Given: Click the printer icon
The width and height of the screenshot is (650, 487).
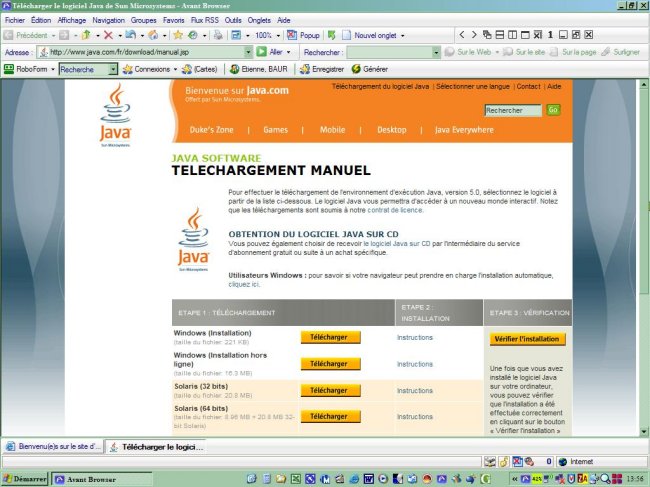Looking at the screenshot, I should (x=218, y=35).
